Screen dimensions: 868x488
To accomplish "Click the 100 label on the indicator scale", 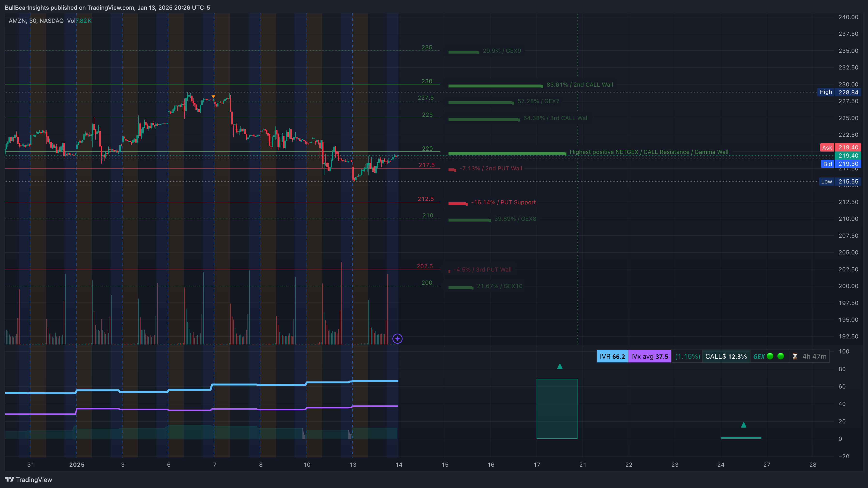I will pyautogui.click(x=844, y=351).
